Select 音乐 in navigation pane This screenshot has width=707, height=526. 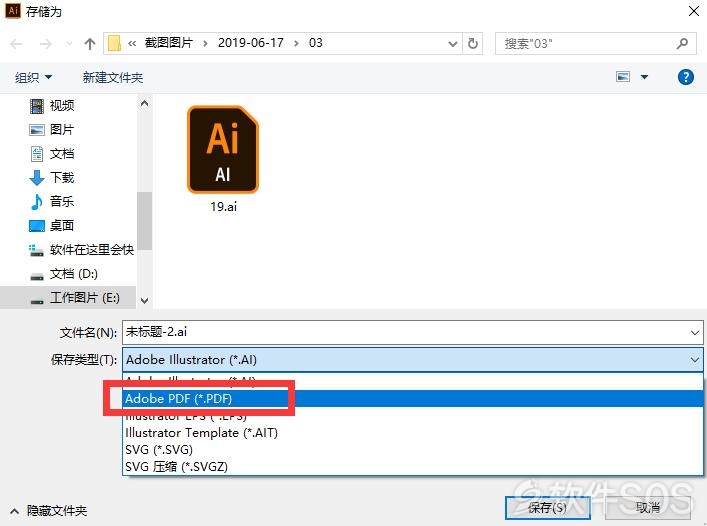pyautogui.click(x=62, y=201)
